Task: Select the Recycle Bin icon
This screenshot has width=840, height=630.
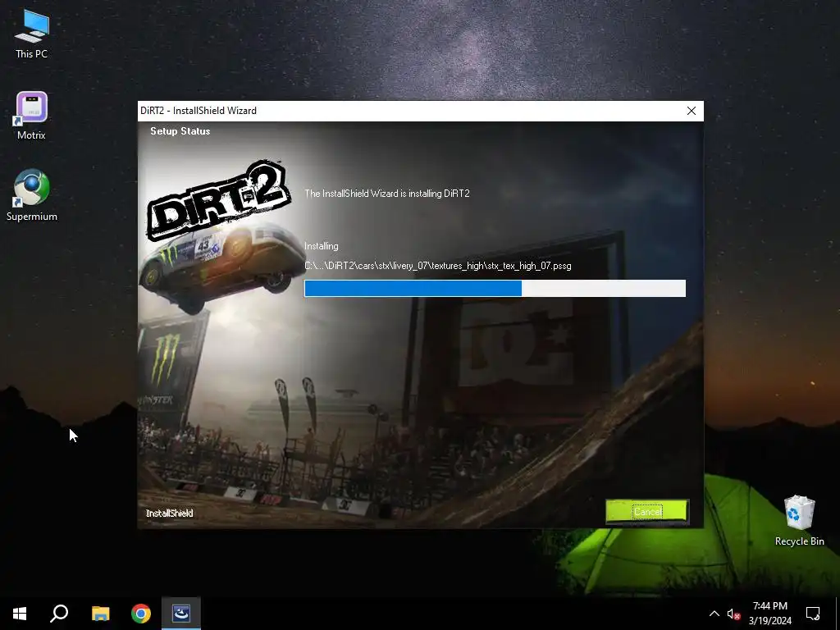Action: click(799, 521)
